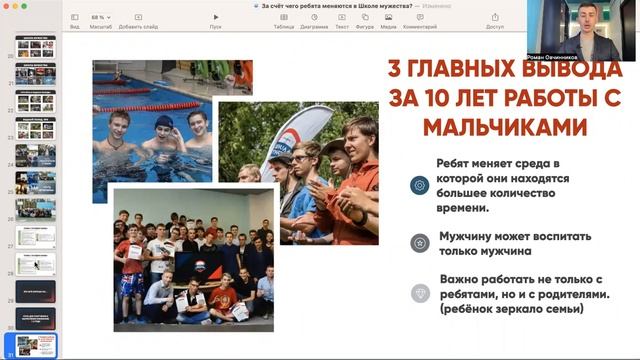
Task: Click the Добавить слайд (Add slide) button
Action: (x=138, y=21)
